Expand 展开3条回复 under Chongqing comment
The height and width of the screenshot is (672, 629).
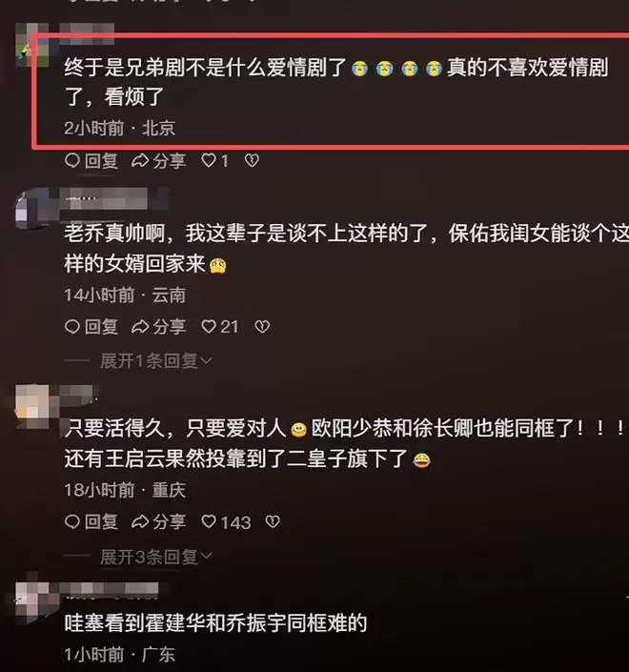[x=156, y=557]
